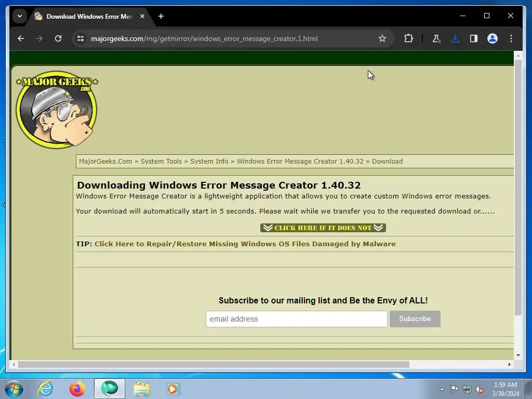Click the address bar URL

coord(204,38)
